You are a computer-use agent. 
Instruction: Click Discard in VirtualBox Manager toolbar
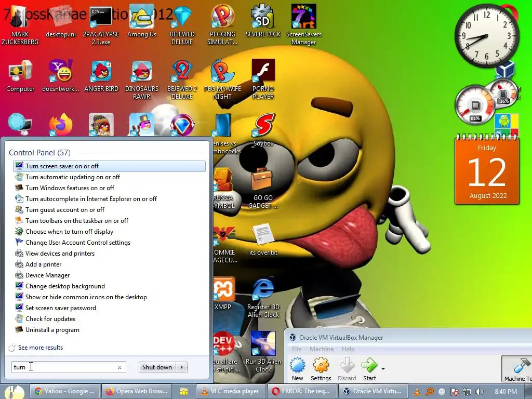(347, 369)
